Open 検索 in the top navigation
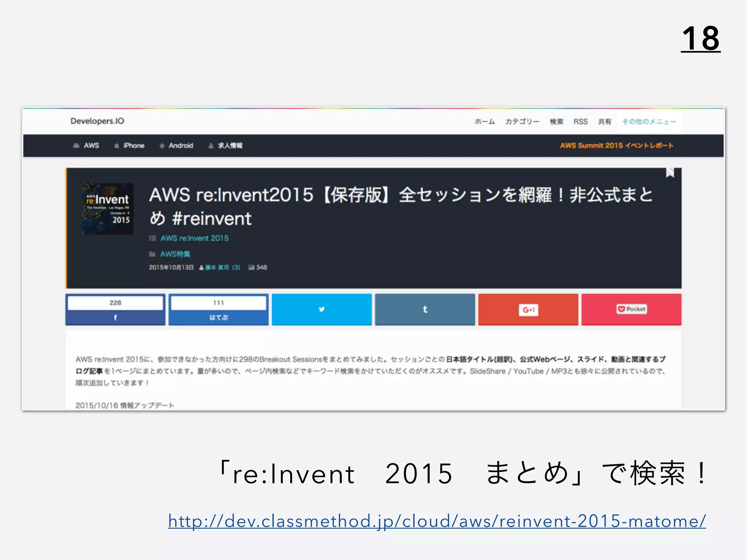The height and width of the screenshot is (560, 747). coord(556,122)
